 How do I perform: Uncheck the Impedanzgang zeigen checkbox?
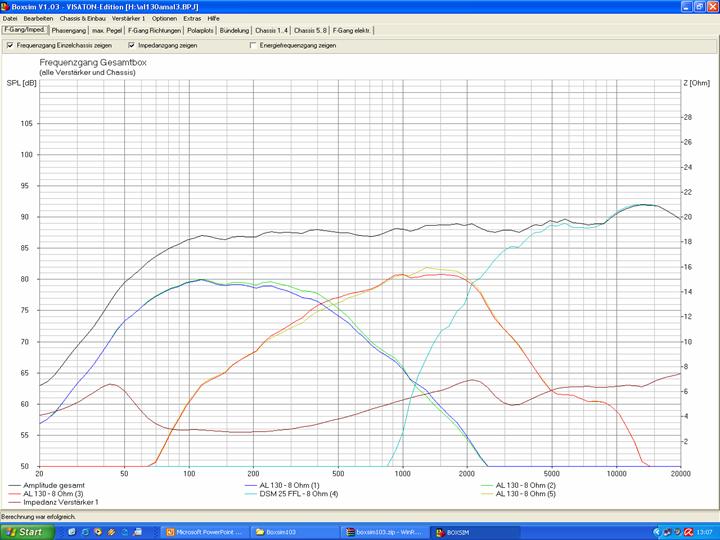click(x=131, y=45)
